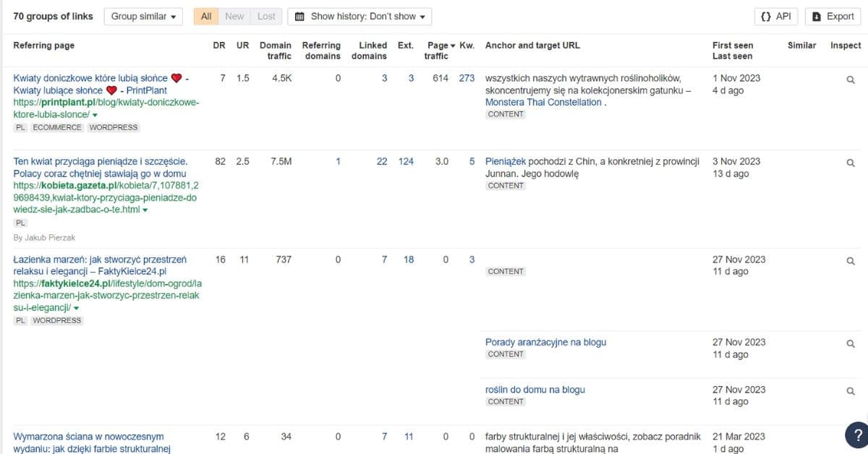868x454 pixels.
Task: Open 'Wymarzona ściana w nowoczesnym wydaniu' title
Action: tap(91, 442)
